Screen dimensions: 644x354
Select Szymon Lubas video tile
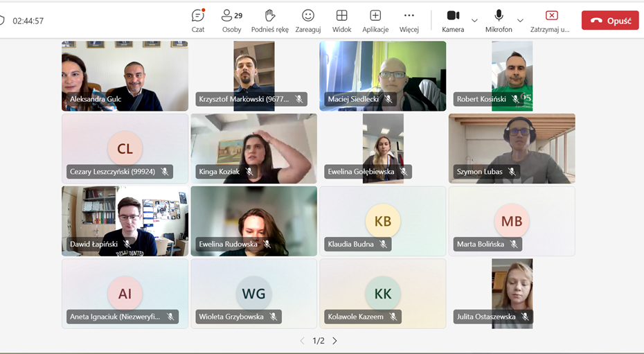tap(512, 147)
